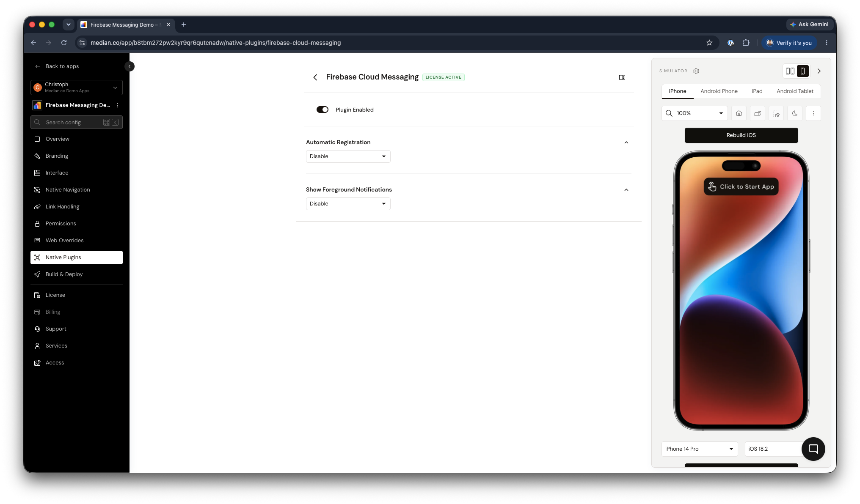The image size is (860, 504).
Task: Open the License page
Action: coord(77,295)
